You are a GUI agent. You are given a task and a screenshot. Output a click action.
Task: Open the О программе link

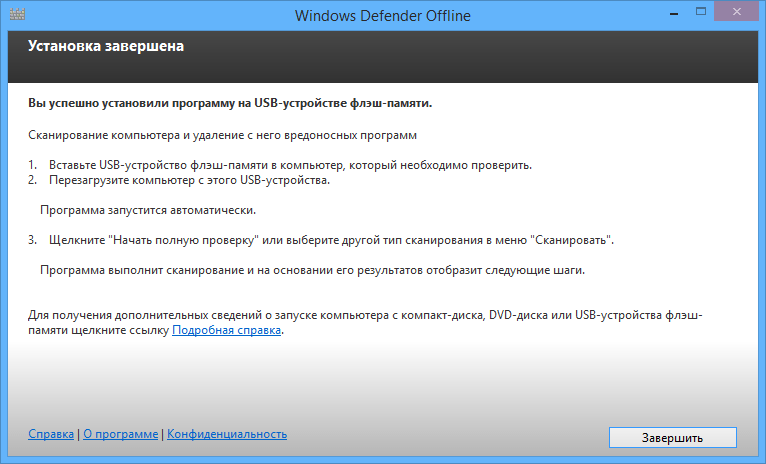click(121, 434)
